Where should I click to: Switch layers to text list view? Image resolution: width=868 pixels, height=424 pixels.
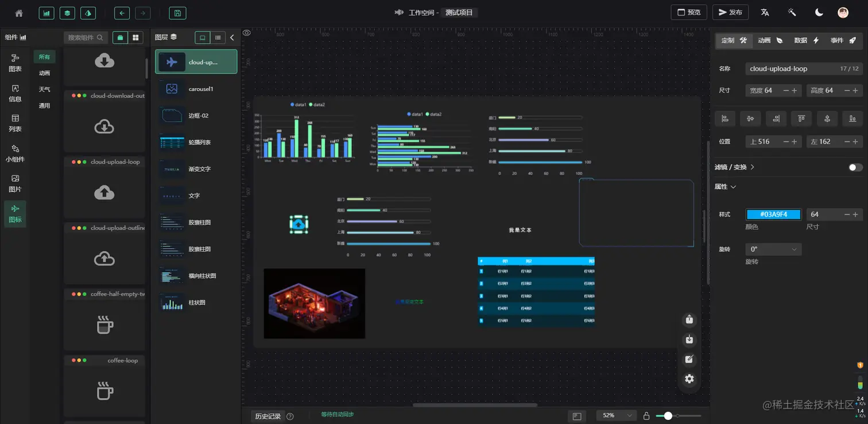pyautogui.click(x=218, y=37)
